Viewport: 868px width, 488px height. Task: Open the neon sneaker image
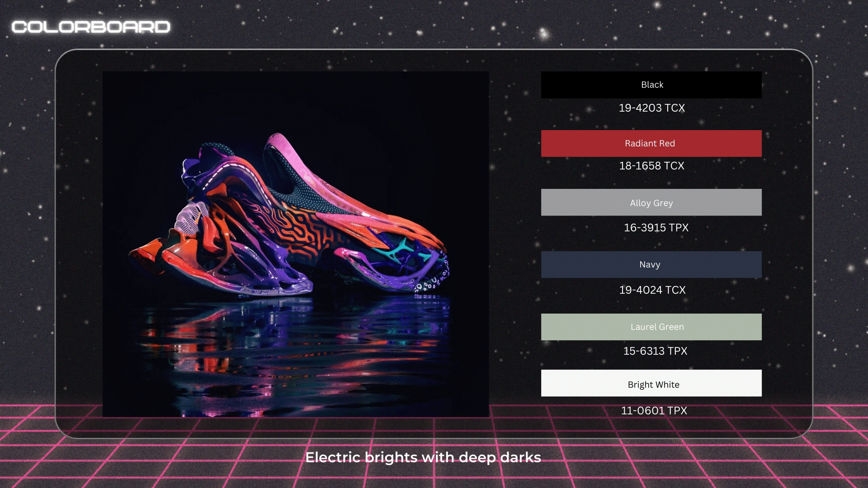point(296,244)
